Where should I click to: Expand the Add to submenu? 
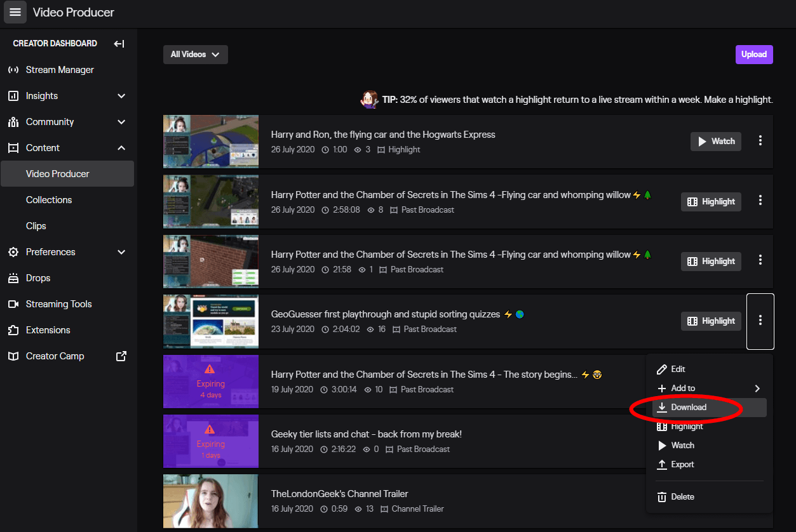(x=709, y=389)
